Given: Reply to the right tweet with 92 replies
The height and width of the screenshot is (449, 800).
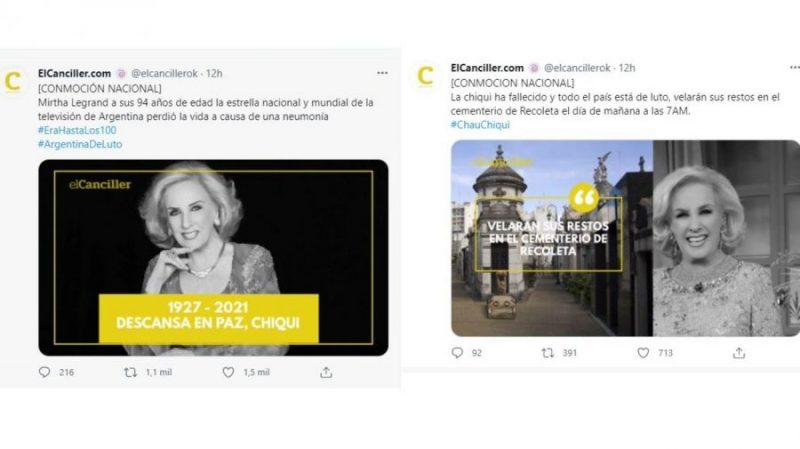Looking at the screenshot, I should [x=458, y=352].
